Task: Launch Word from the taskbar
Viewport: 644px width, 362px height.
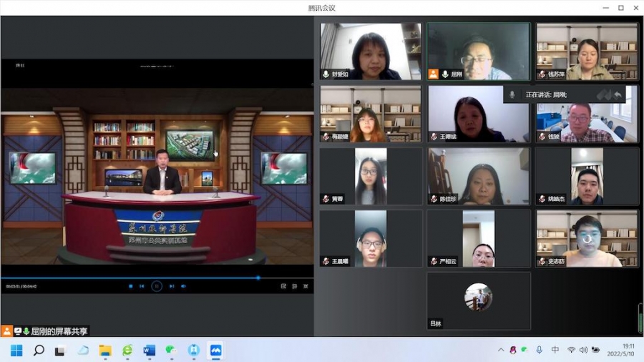Action: click(149, 350)
